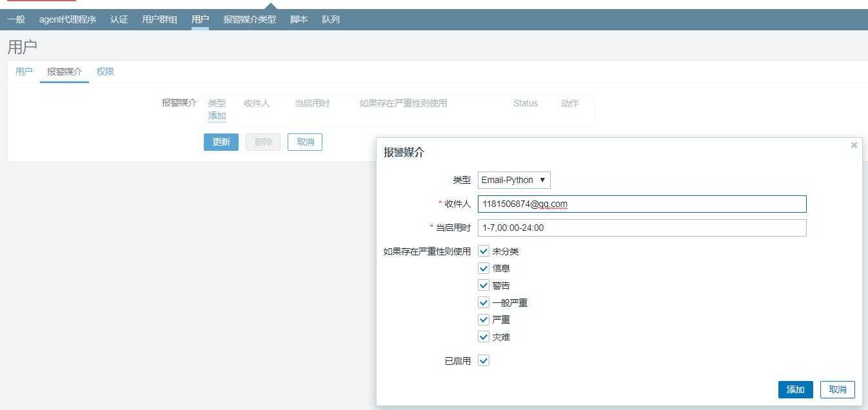
Task: Go to the 认证 menu item
Action: click(x=119, y=19)
